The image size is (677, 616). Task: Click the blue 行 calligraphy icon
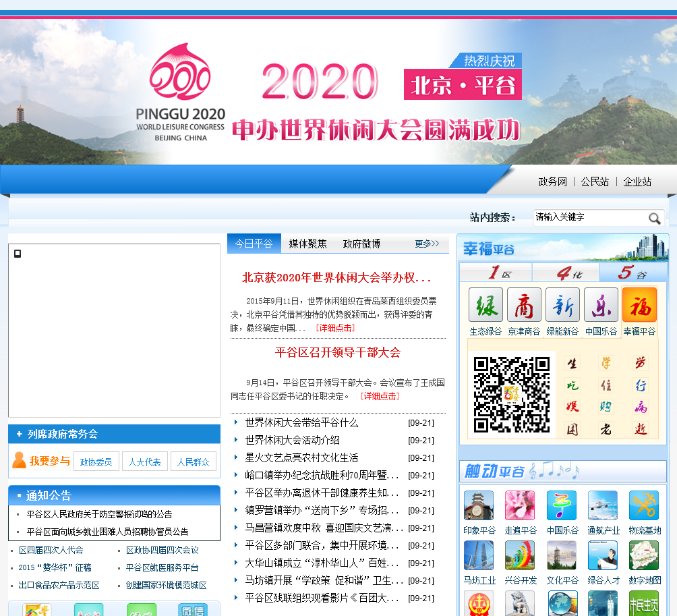[x=641, y=385]
